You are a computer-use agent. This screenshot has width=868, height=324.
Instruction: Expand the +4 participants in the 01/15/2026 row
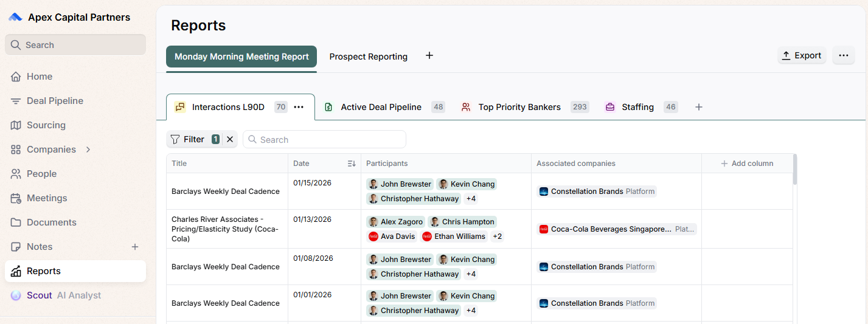click(471, 199)
